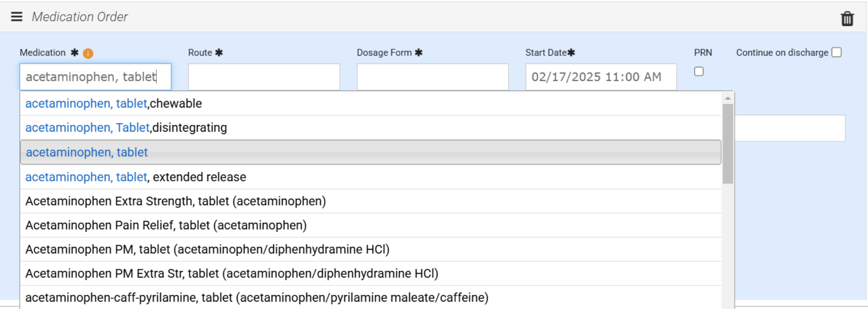The height and width of the screenshot is (309, 868).
Task: Choose Acetaminophen PM Extra Str tablet
Action: (232, 273)
